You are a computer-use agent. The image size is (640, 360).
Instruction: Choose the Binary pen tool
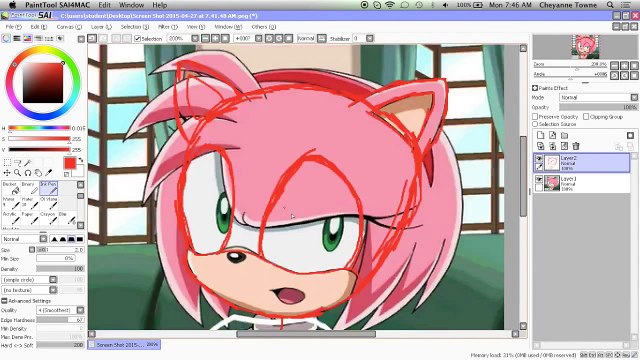click(x=30, y=188)
